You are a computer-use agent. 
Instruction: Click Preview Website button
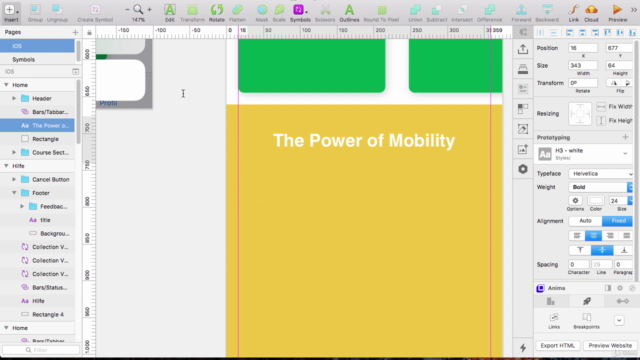[x=610, y=345]
